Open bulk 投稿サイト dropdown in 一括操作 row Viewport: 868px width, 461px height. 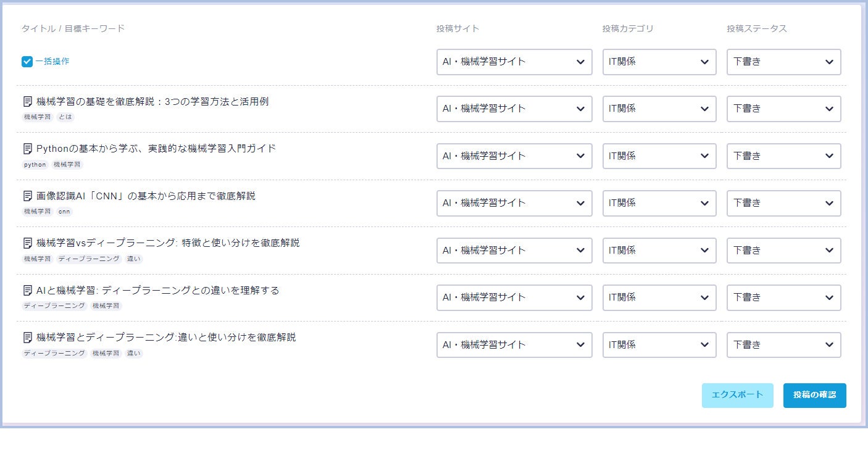[514, 62]
